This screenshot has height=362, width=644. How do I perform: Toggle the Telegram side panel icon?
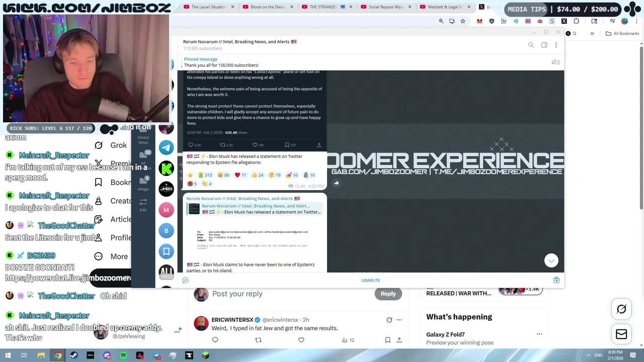point(544,45)
